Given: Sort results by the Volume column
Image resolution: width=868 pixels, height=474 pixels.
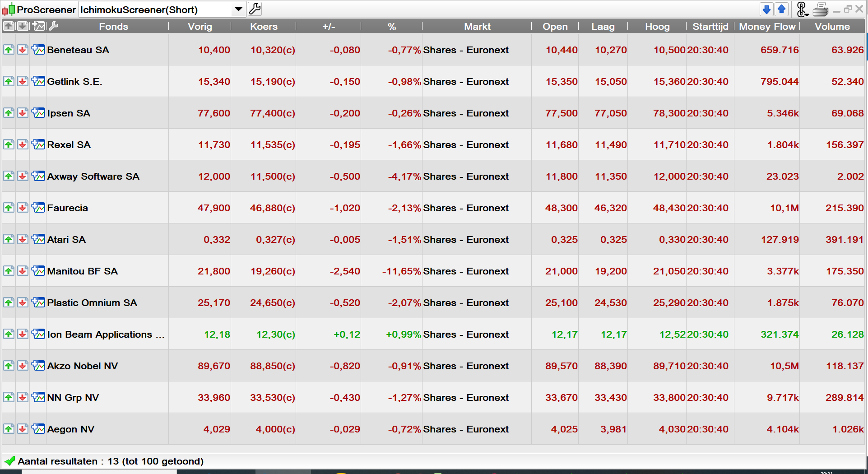Looking at the screenshot, I should click(832, 27).
